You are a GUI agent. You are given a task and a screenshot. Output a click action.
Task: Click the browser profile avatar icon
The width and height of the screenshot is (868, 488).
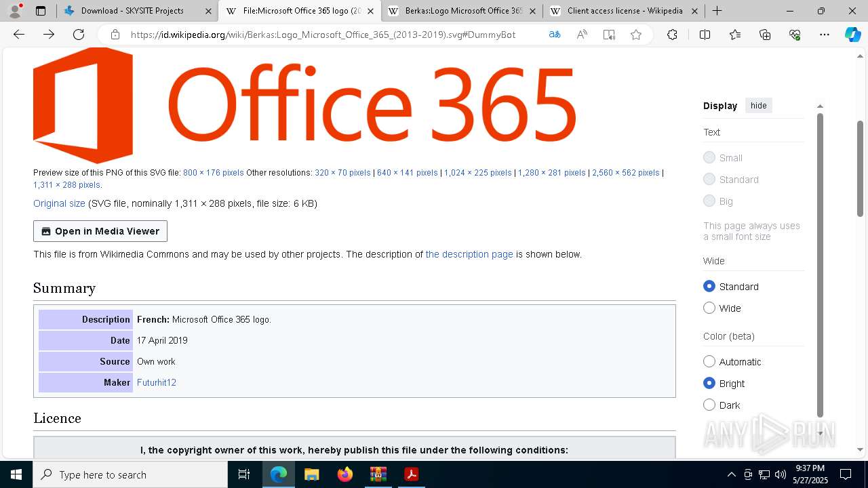[15, 11]
